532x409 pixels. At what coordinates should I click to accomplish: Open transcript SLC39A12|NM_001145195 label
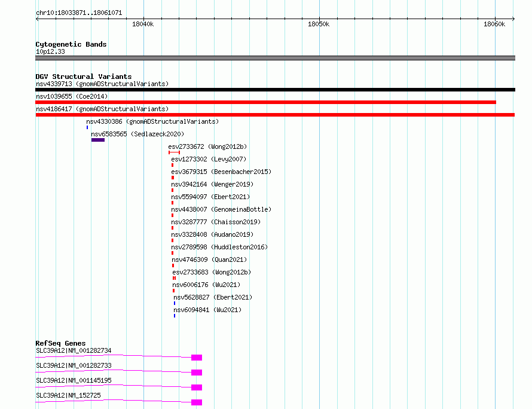(74, 380)
